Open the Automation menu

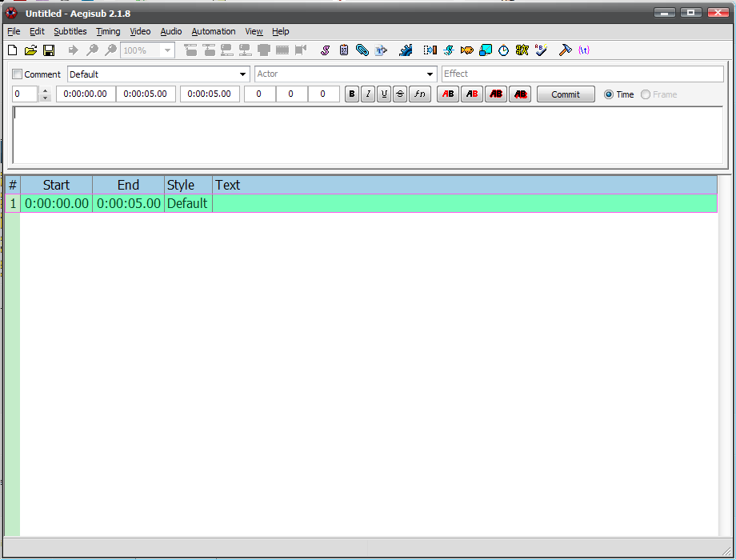coord(214,31)
